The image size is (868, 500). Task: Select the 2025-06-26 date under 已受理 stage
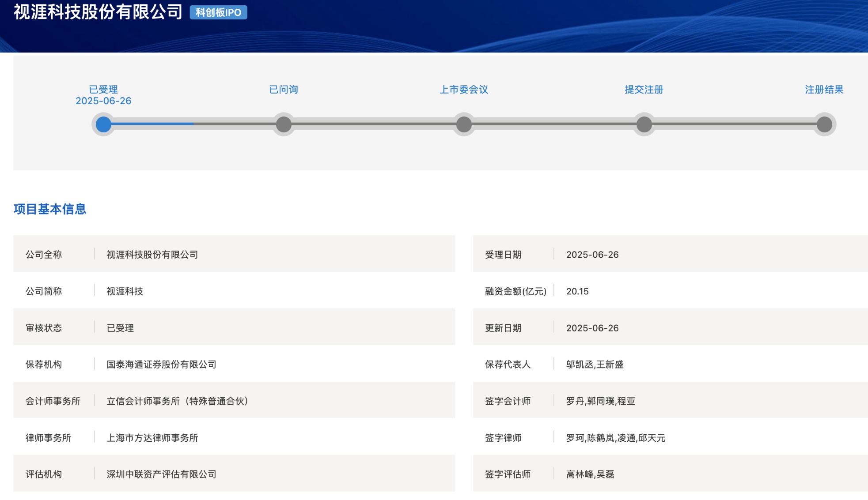(x=103, y=101)
